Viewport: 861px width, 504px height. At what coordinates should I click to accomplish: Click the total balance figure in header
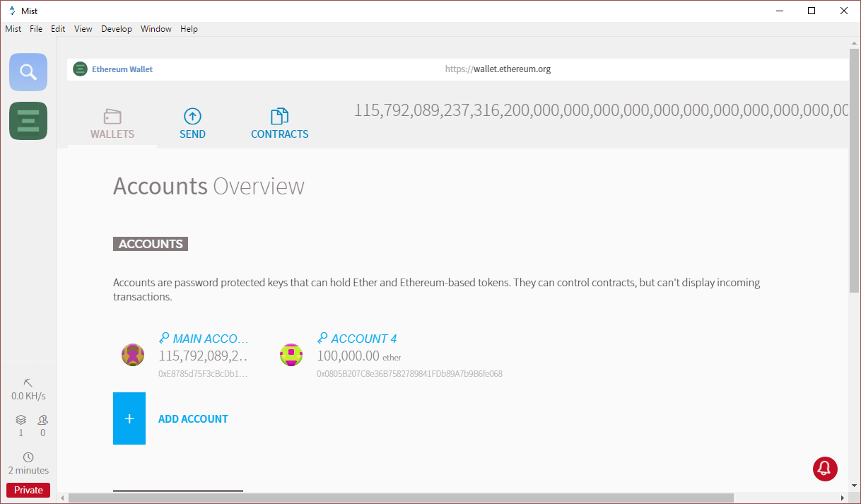tap(601, 111)
